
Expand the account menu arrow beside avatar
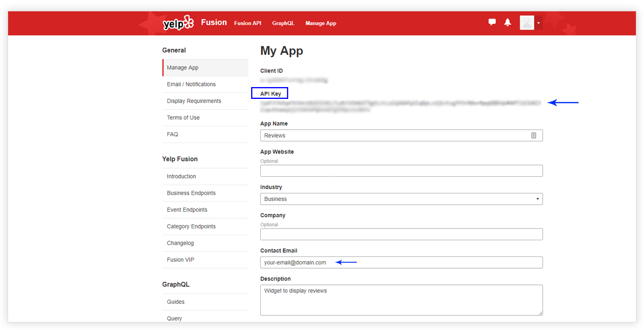[538, 23]
